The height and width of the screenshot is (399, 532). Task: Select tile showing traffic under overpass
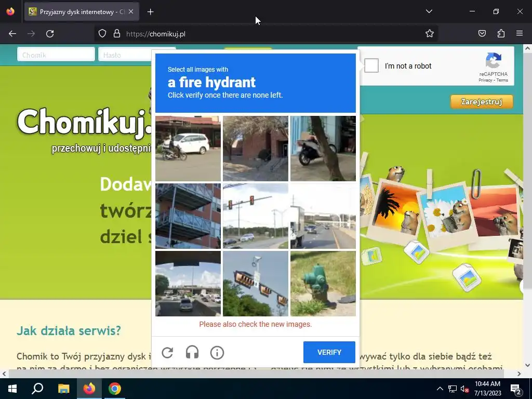click(188, 284)
